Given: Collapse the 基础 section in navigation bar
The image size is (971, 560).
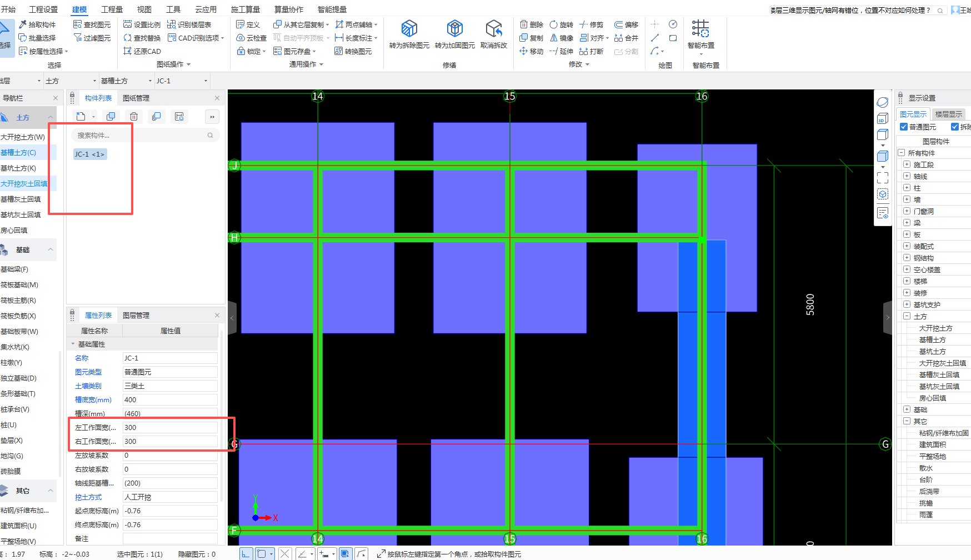Looking at the screenshot, I should click(x=51, y=250).
